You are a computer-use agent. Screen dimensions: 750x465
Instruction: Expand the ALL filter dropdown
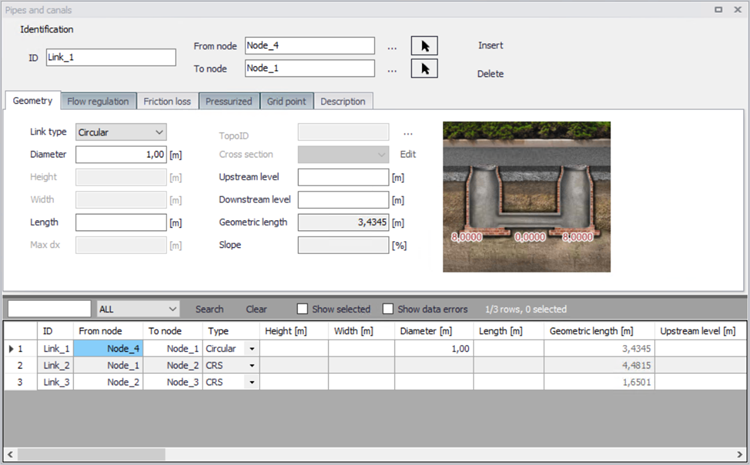pyautogui.click(x=138, y=309)
